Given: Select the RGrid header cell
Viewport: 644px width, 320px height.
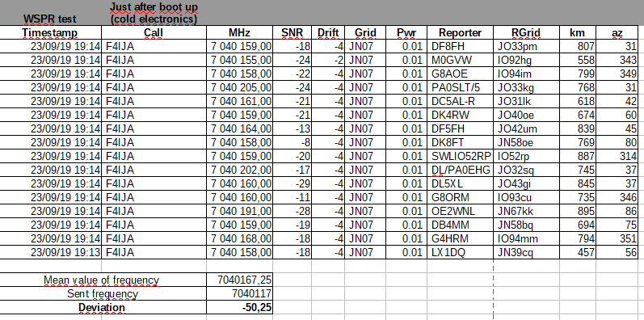Looking at the screenshot, I should 526,33.
